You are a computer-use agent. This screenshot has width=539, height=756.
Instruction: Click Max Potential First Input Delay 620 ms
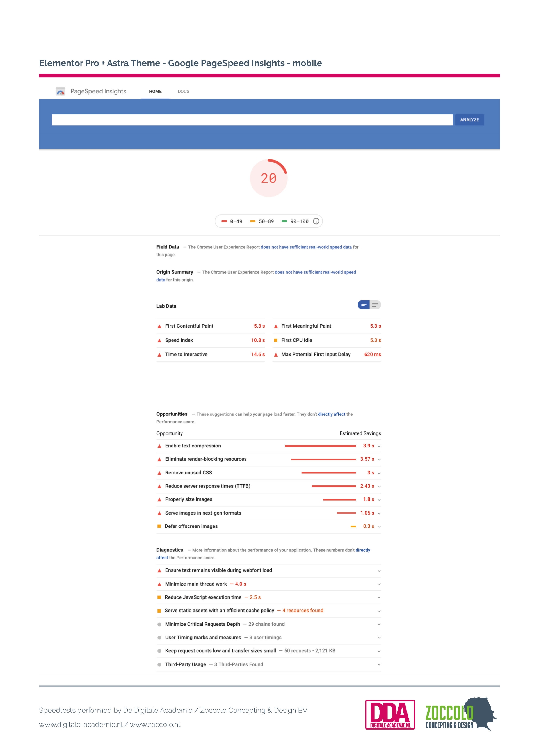tap(373, 355)
